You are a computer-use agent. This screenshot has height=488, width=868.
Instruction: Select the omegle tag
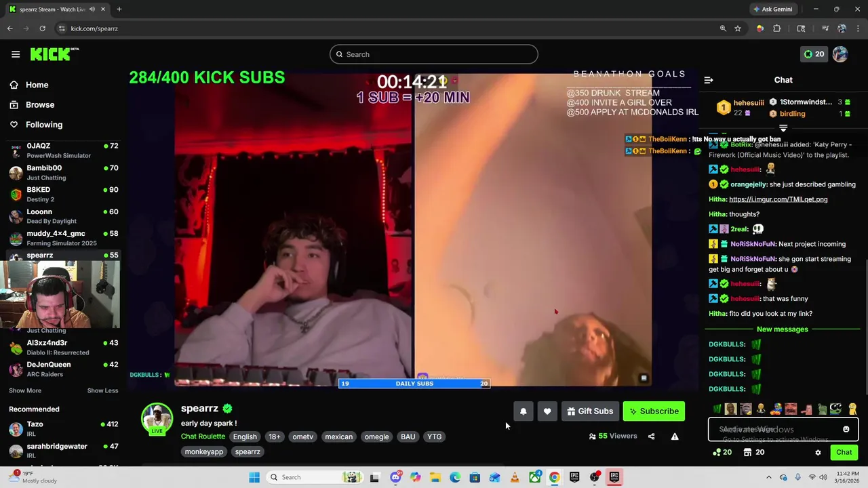coord(376,436)
